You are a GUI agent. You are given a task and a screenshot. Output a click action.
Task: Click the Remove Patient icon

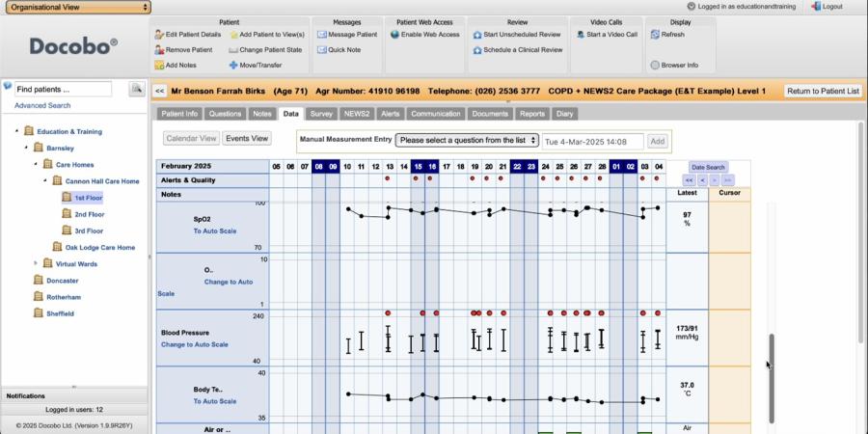pyautogui.click(x=159, y=50)
